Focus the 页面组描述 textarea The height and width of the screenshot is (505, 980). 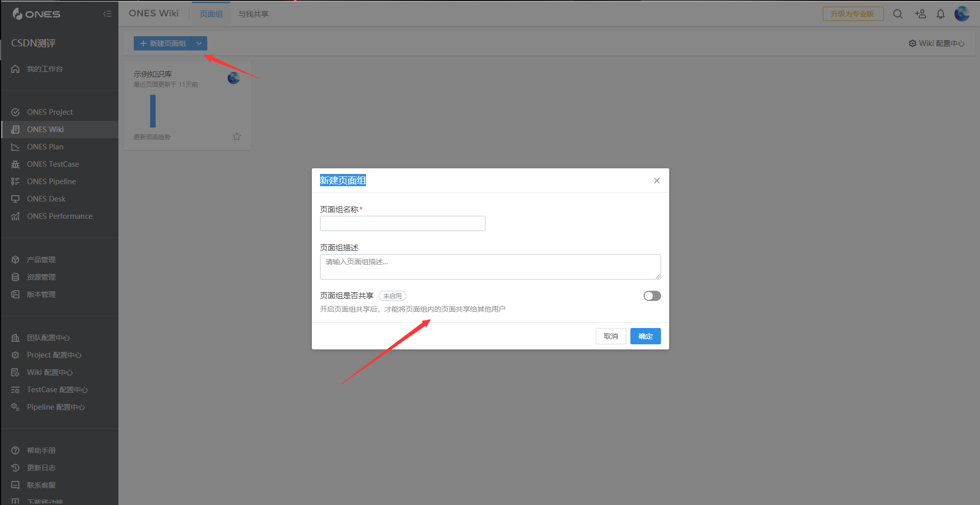491,267
